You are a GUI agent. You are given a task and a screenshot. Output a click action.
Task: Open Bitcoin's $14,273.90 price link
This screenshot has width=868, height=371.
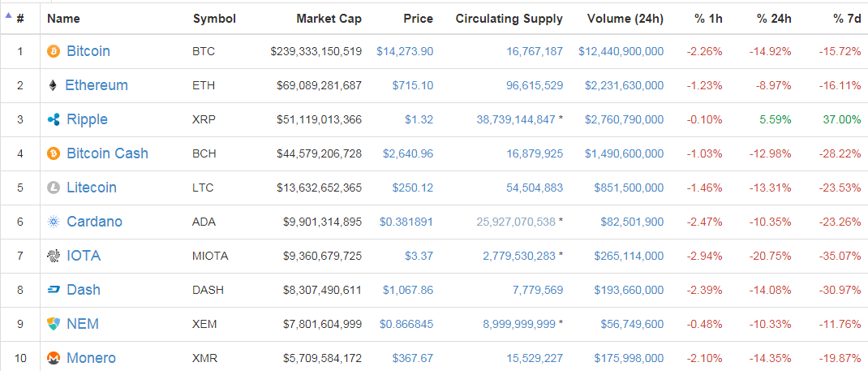click(404, 51)
